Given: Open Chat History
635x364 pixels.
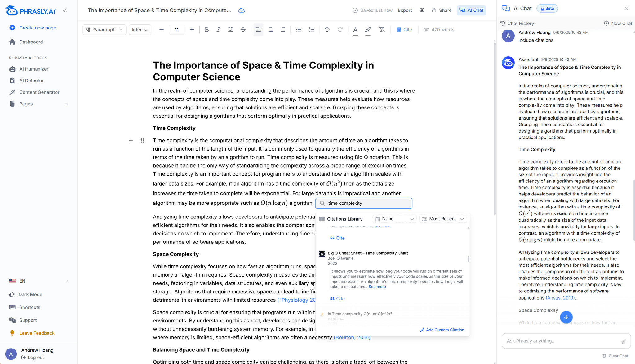Looking at the screenshot, I should pos(517,24).
